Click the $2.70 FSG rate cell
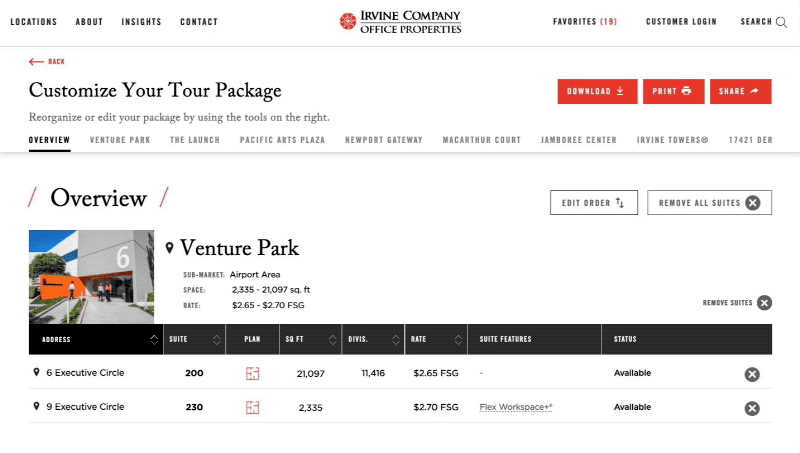 point(436,407)
